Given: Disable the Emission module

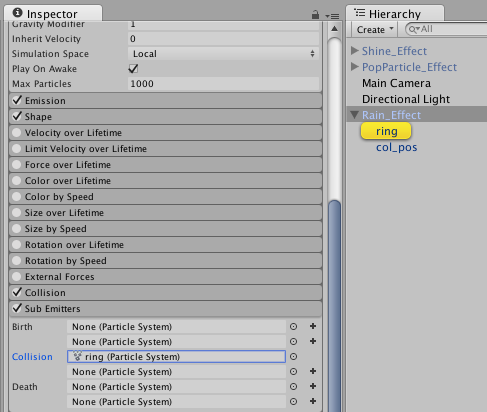Looking at the screenshot, I should point(17,100).
